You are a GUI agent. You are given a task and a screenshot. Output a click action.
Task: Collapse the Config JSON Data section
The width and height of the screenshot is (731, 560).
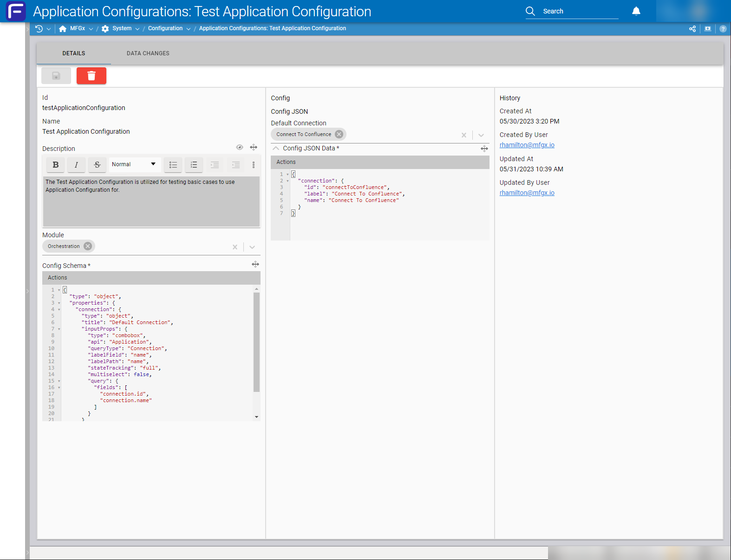pos(276,148)
